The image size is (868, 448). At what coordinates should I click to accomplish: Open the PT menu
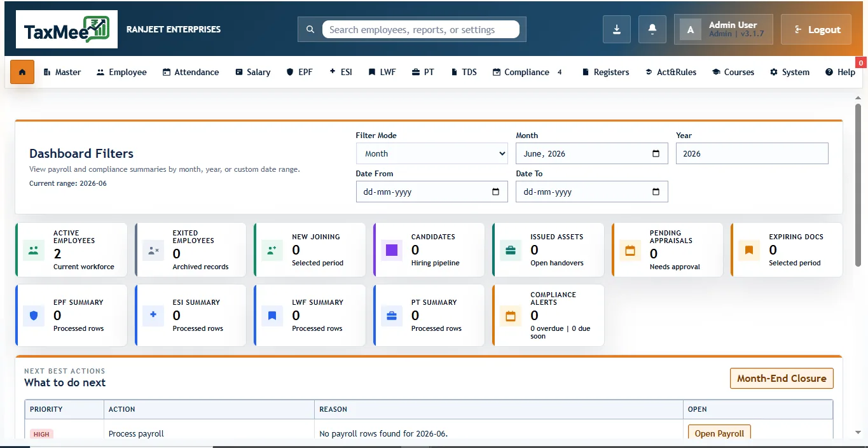pyautogui.click(x=424, y=72)
